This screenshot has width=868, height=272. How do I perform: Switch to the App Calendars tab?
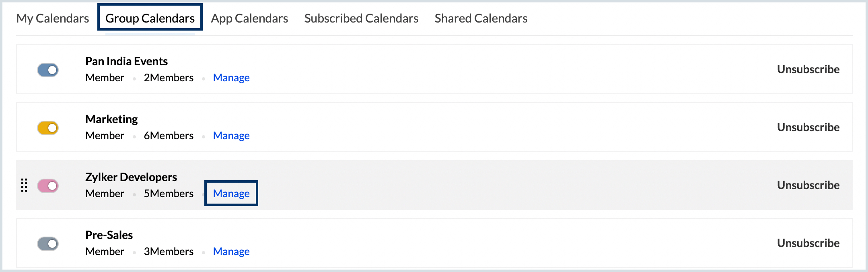click(249, 18)
